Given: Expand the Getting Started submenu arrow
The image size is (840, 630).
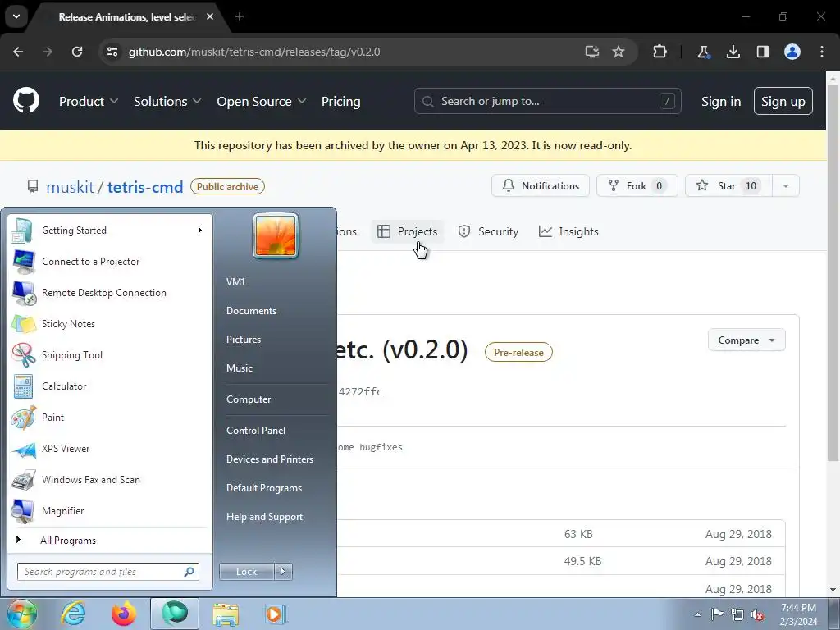Looking at the screenshot, I should [x=200, y=231].
